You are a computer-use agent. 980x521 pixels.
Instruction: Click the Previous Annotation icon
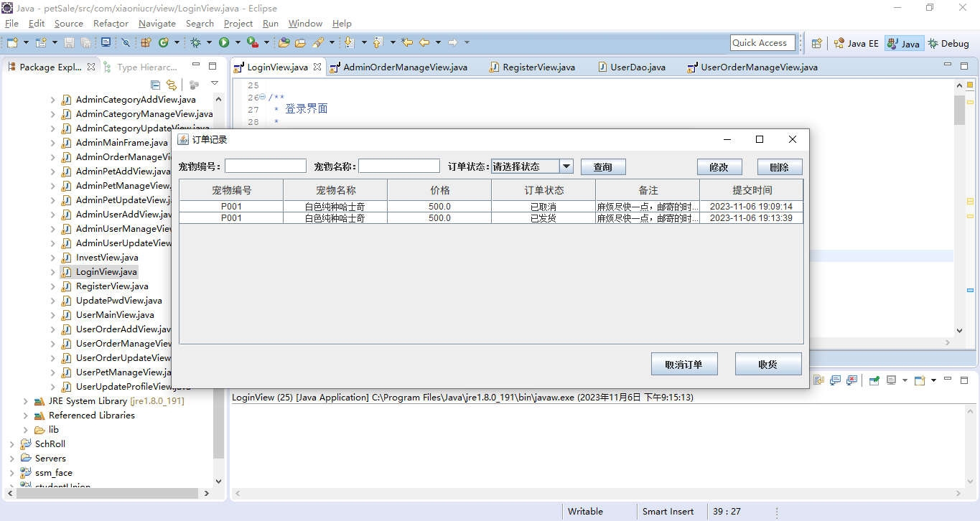[x=378, y=43]
